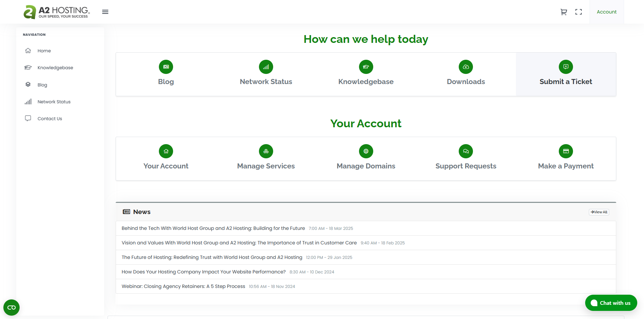644x319 pixels.
Task: Click the Your Account house circle icon
Action: 166,151
